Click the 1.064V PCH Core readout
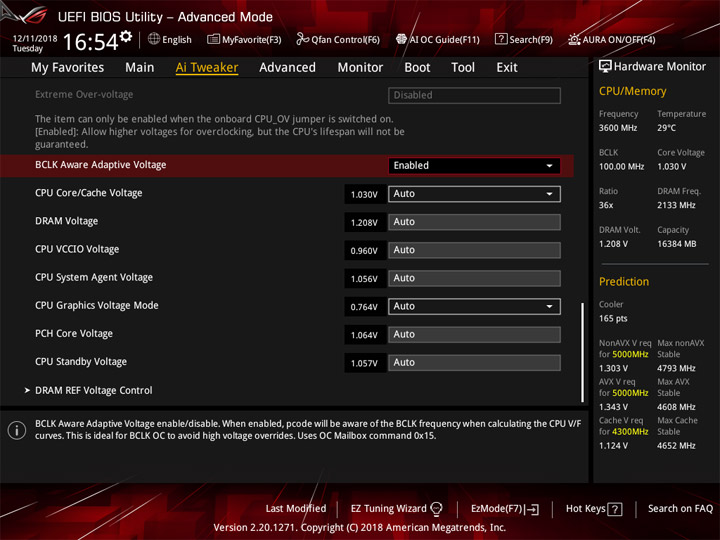The width and height of the screenshot is (720, 540). (364, 335)
